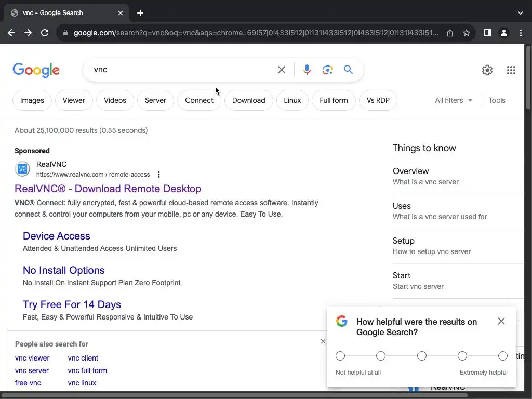Select the Connect filter chip

point(199,100)
